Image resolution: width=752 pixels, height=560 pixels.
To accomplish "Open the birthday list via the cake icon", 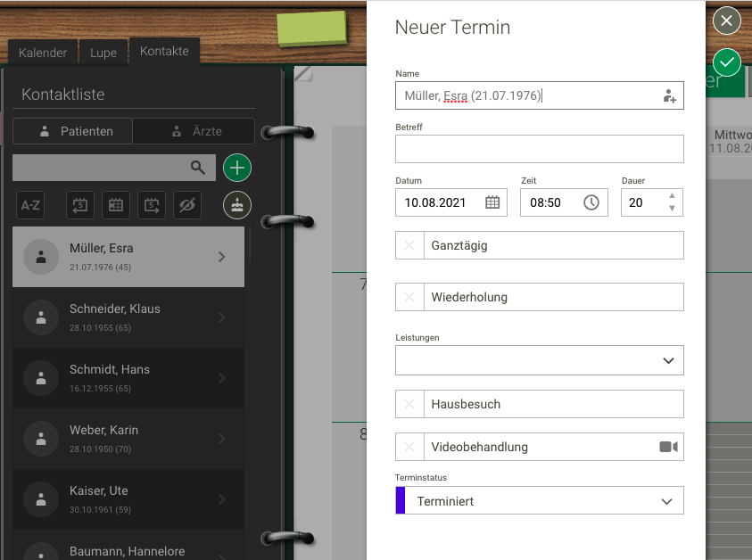I will tap(236, 204).
